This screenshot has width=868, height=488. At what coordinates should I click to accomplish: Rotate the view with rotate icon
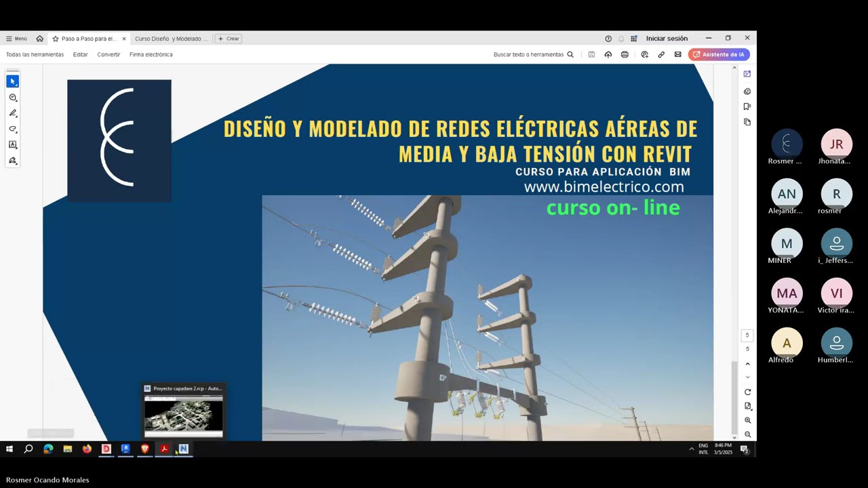pyautogui.click(x=748, y=392)
